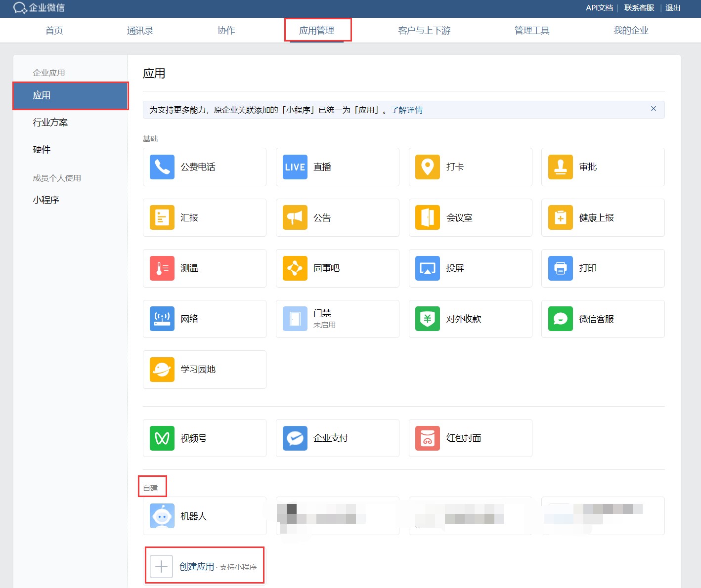
Task: Open the 投屏 screen cast icon
Action: pos(428,268)
